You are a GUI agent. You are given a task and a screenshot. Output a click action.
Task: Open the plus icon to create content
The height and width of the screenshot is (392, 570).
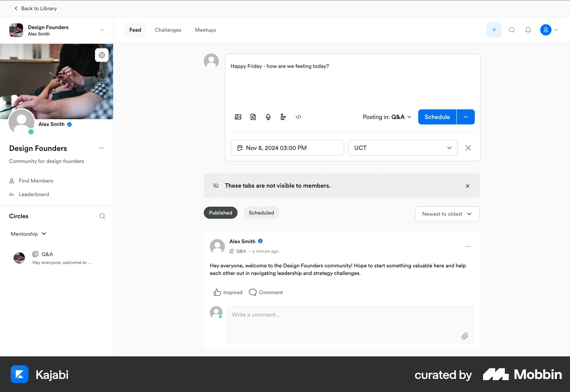tap(494, 30)
